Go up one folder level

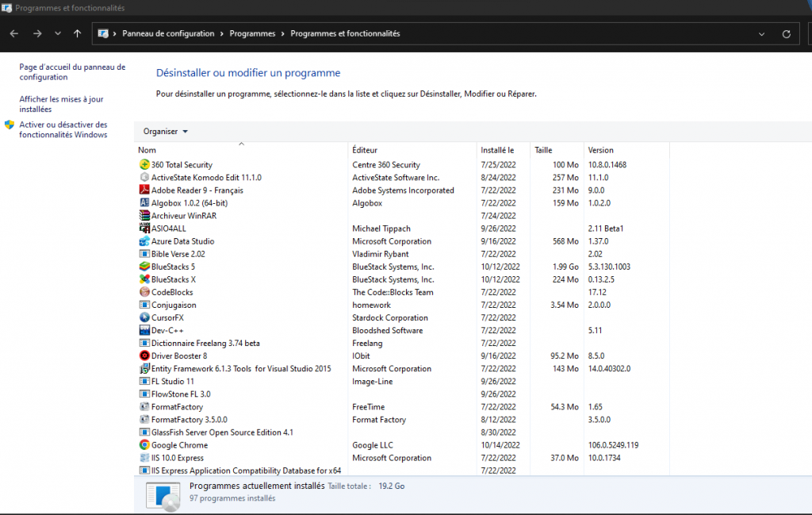tap(77, 33)
